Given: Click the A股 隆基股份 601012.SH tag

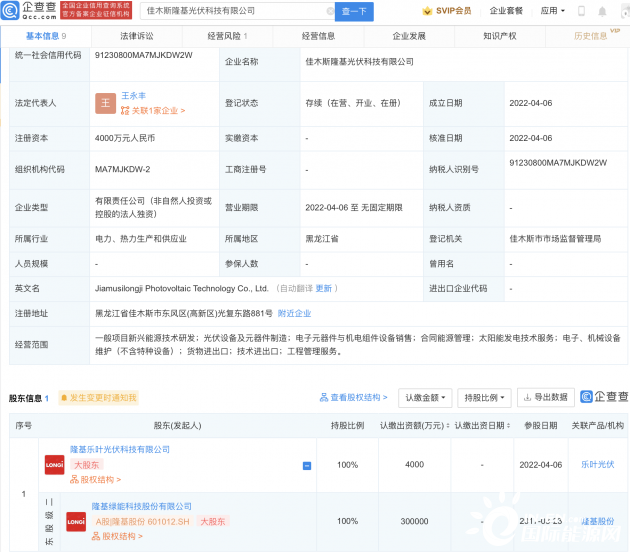Looking at the screenshot, I should point(142,522).
